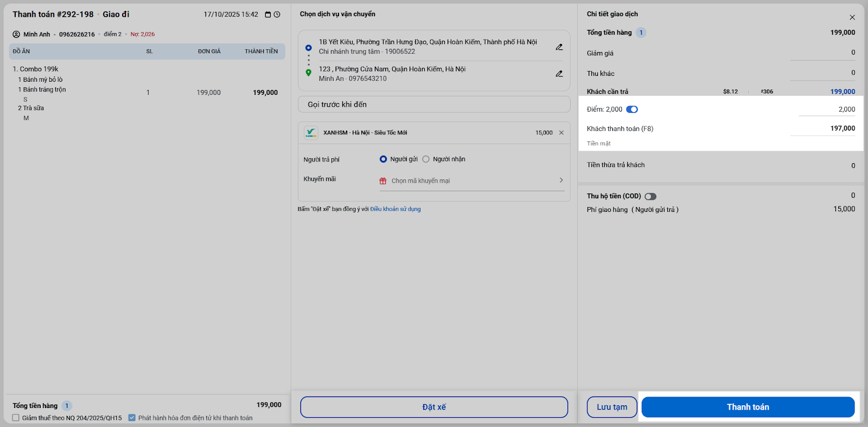Edit the delivery address 123 Phường Cửa Nam
Image resolution: width=868 pixels, height=427 pixels.
click(x=559, y=74)
